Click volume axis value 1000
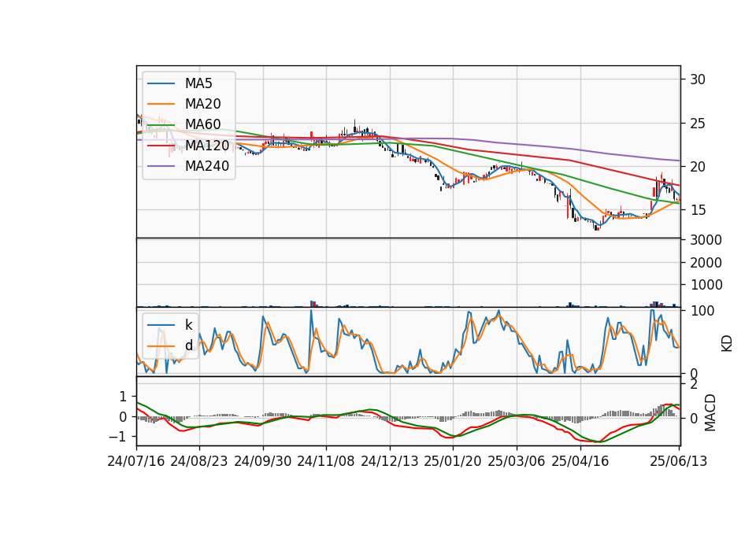The height and width of the screenshot is (543, 756). coord(706,285)
